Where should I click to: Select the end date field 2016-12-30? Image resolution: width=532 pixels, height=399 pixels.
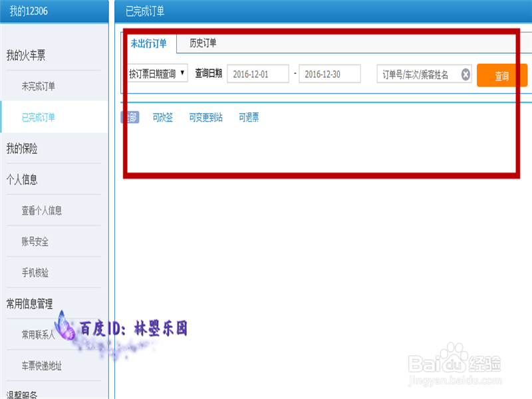click(x=329, y=74)
